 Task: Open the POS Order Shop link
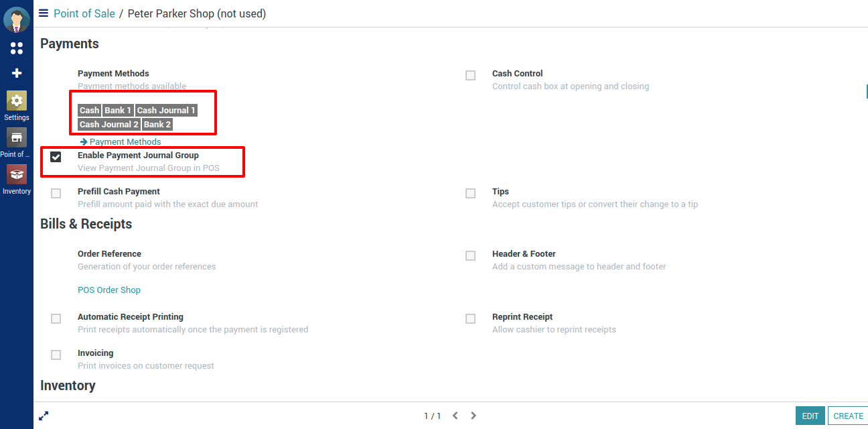click(109, 290)
